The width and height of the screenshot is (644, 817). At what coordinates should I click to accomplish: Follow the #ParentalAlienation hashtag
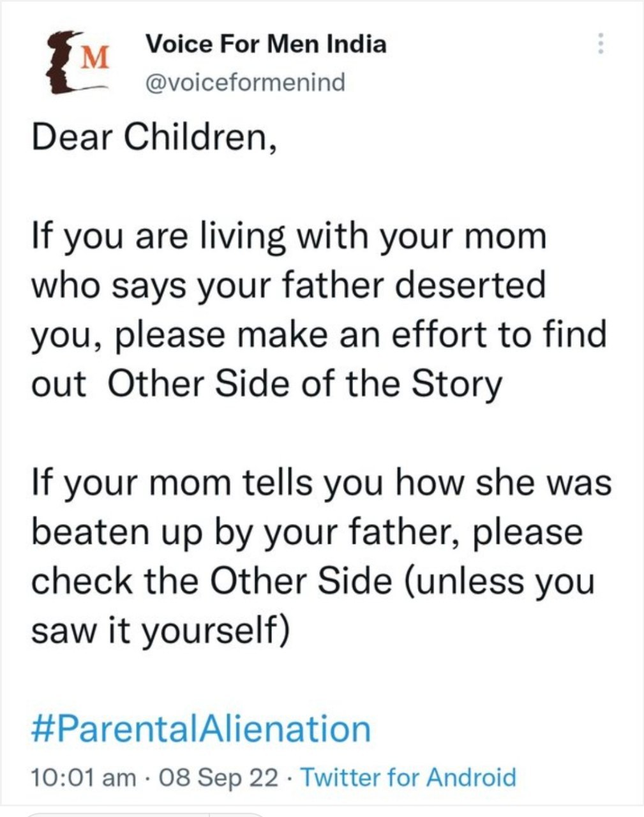[200, 729]
